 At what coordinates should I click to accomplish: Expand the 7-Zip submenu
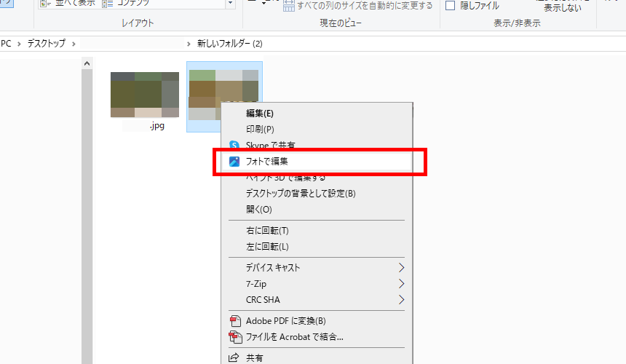point(400,283)
